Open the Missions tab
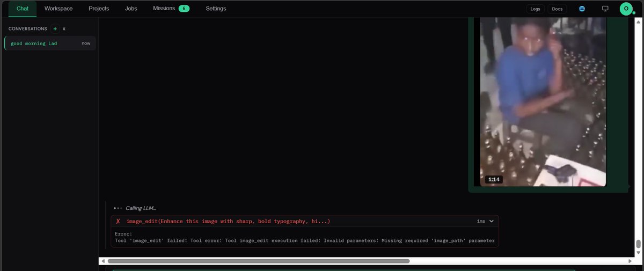The height and width of the screenshot is (271, 644). point(171,9)
